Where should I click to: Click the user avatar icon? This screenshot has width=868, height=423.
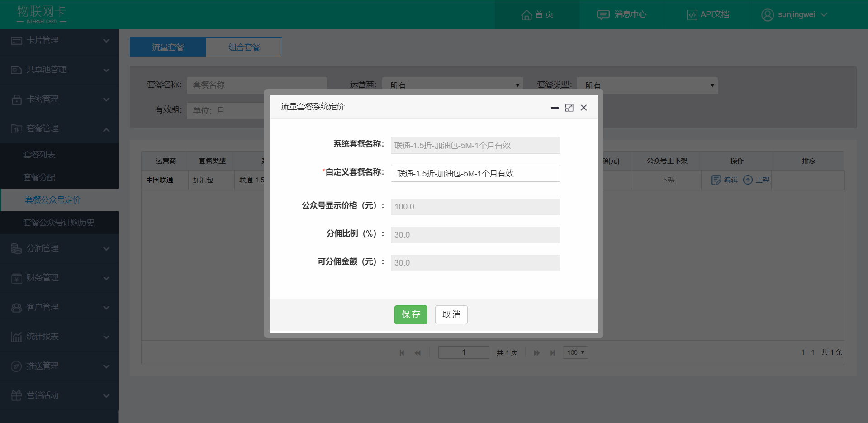[768, 15]
